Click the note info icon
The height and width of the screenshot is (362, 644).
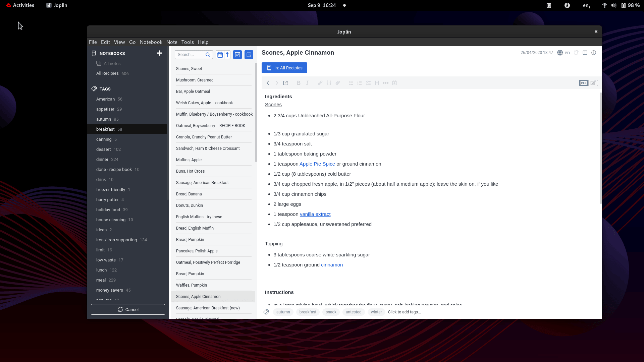pyautogui.click(x=594, y=53)
